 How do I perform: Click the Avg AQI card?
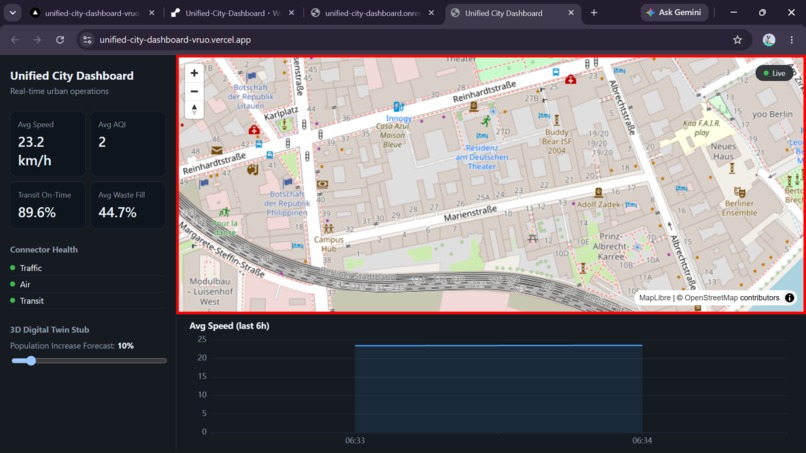128,144
